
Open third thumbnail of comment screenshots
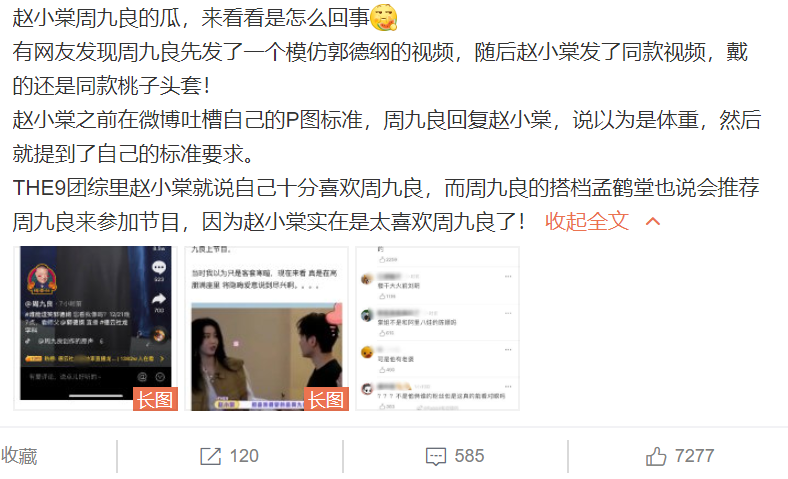437,328
